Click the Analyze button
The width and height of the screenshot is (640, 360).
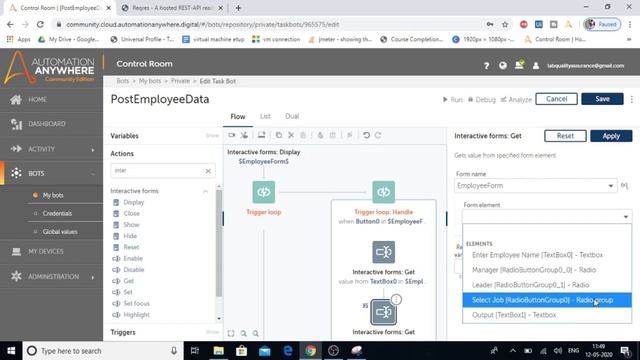click(x=516, y=100)
